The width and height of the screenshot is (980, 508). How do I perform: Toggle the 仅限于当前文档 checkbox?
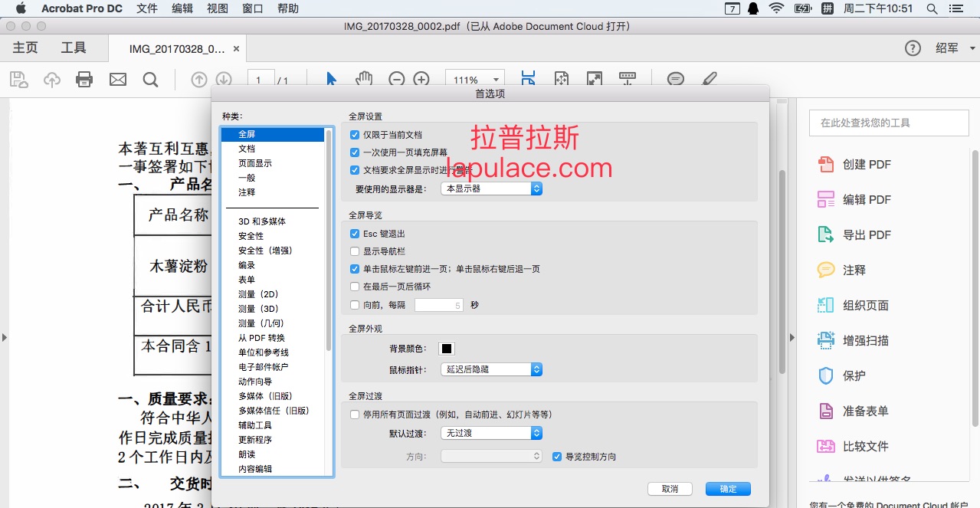tap(355, 134)
